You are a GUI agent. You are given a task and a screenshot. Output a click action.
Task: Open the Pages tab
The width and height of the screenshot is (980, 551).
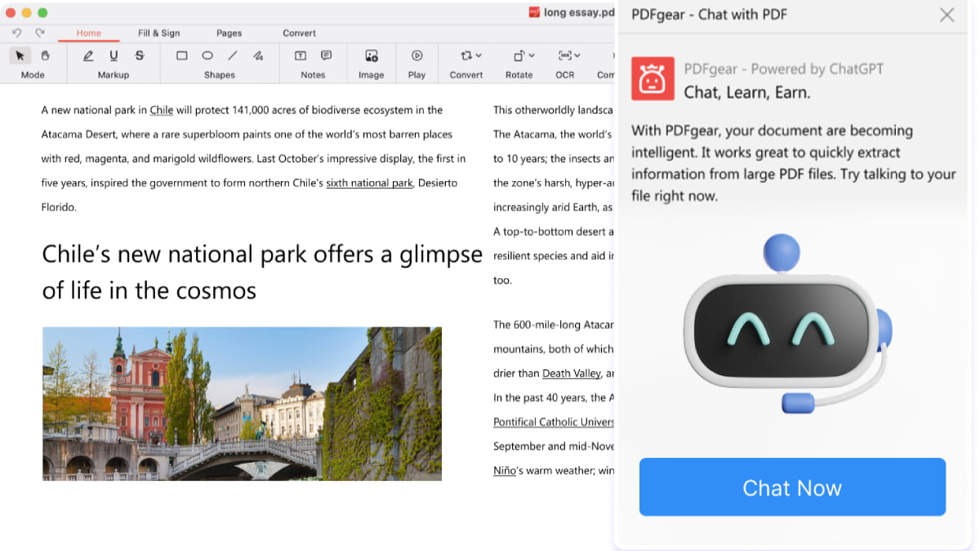[x=229, y=33]
